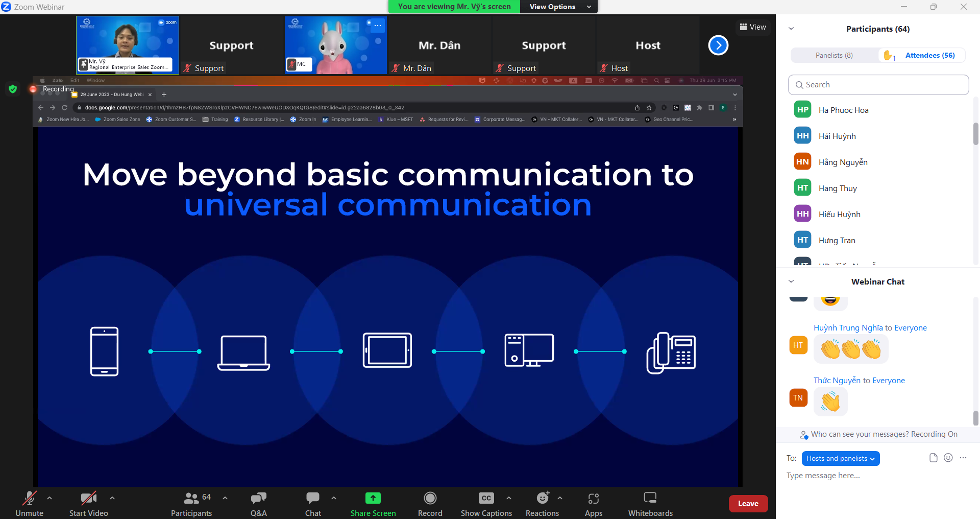This screenshot has height=519, width=980.
Task: Start your video
Action: [88, 503]
